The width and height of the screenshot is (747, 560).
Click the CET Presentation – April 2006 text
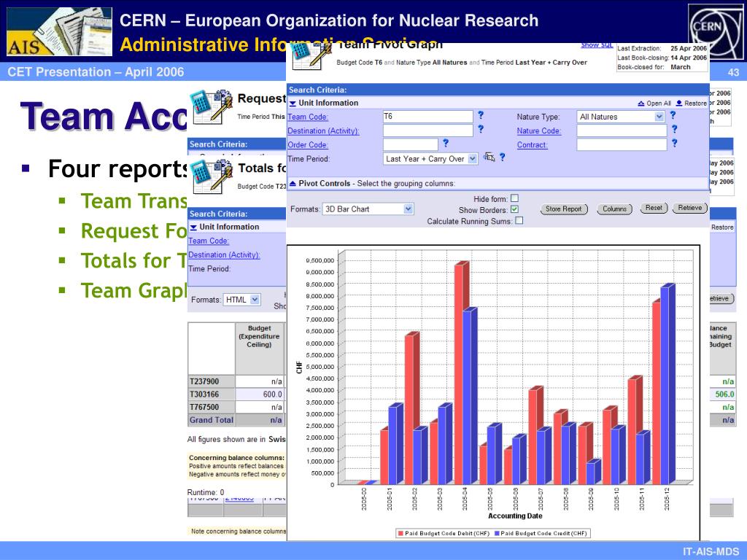click(96, 72)
